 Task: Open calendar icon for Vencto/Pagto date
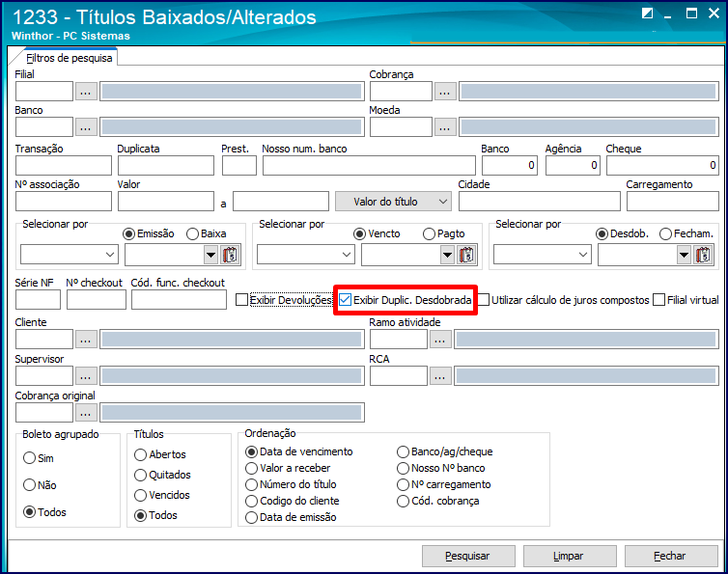coord(466,255)
